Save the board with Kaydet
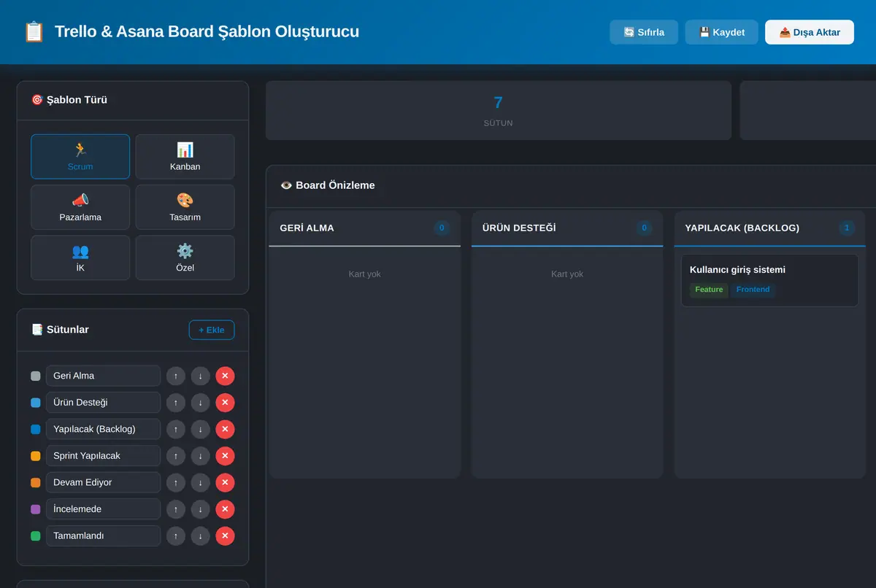This screenshot has height=588, width=876. click(721, 32)
